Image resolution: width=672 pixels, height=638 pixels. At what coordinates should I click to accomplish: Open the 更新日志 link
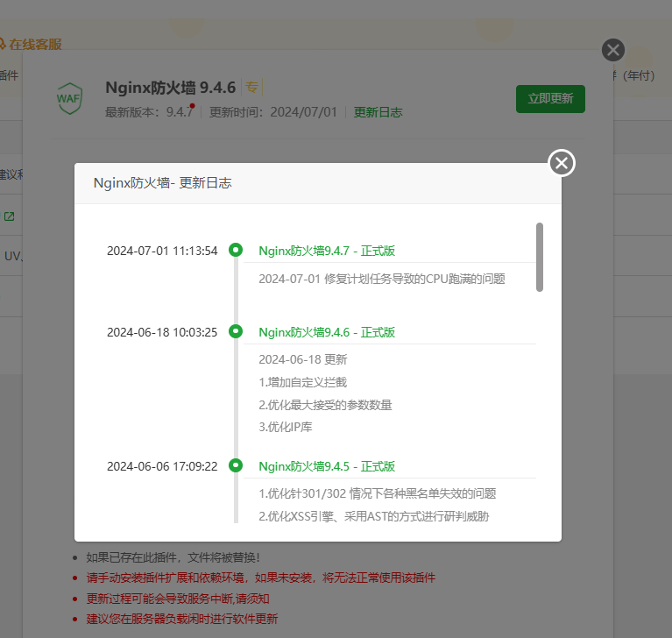tap(378, 112)
